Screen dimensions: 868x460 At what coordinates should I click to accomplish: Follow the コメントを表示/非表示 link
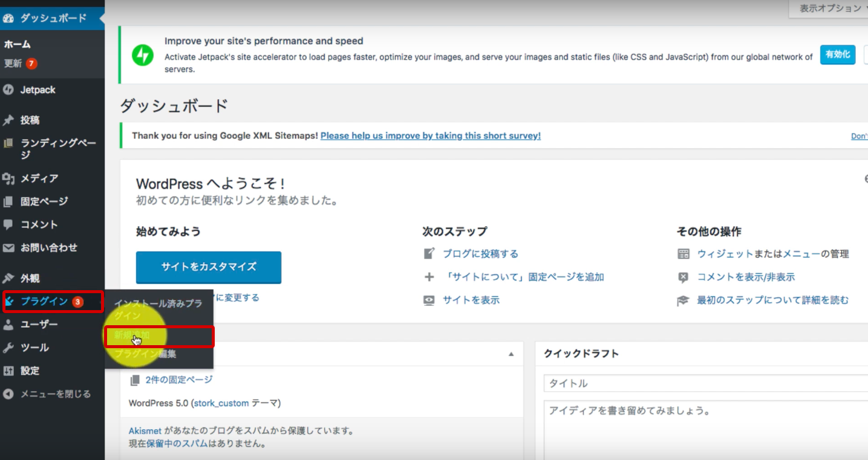[x=746, y=277]
